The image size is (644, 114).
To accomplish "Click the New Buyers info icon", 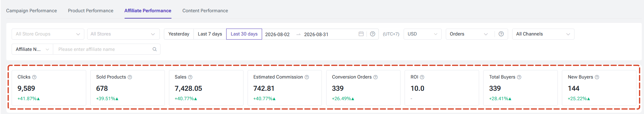I will 597,77.
